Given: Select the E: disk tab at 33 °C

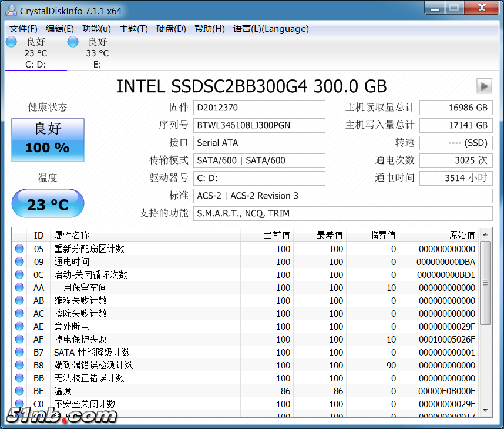Looking at the screenshot, I should point(97,53).
